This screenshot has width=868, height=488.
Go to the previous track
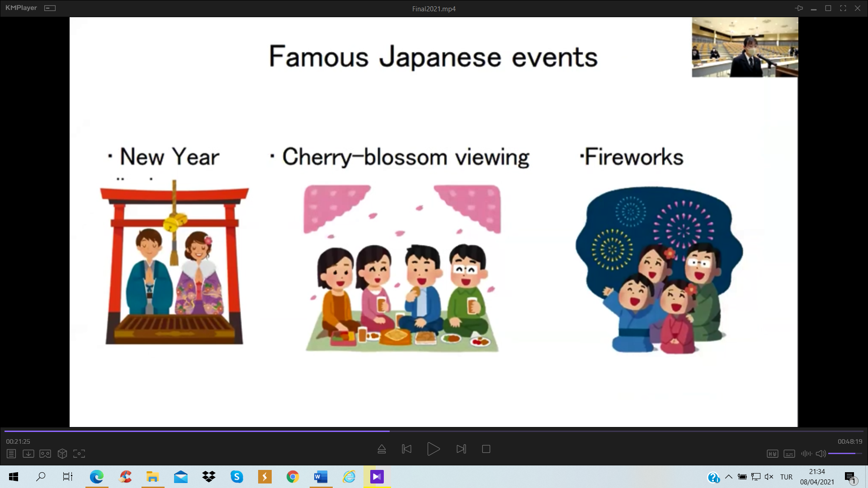406,449
